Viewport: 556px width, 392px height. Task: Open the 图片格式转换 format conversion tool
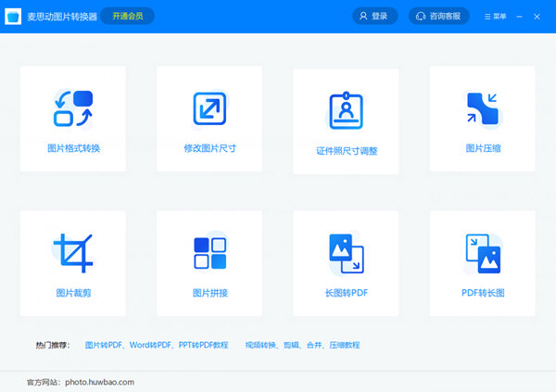pos(72,108)
